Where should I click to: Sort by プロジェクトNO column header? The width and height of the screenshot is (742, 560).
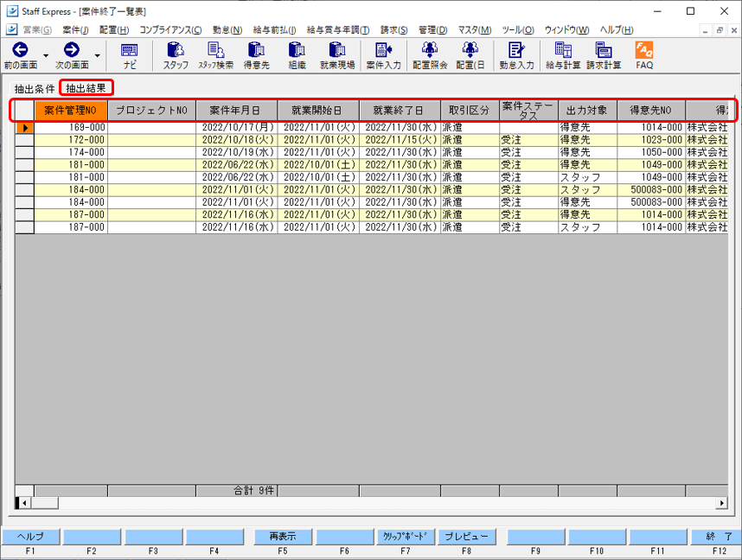coord(152,111)
